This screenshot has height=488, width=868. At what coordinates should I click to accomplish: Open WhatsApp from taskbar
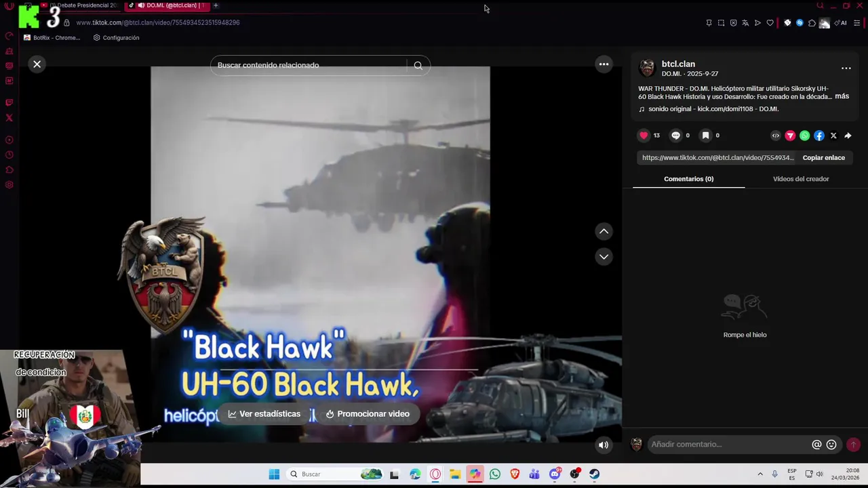[x=495, y=474]
